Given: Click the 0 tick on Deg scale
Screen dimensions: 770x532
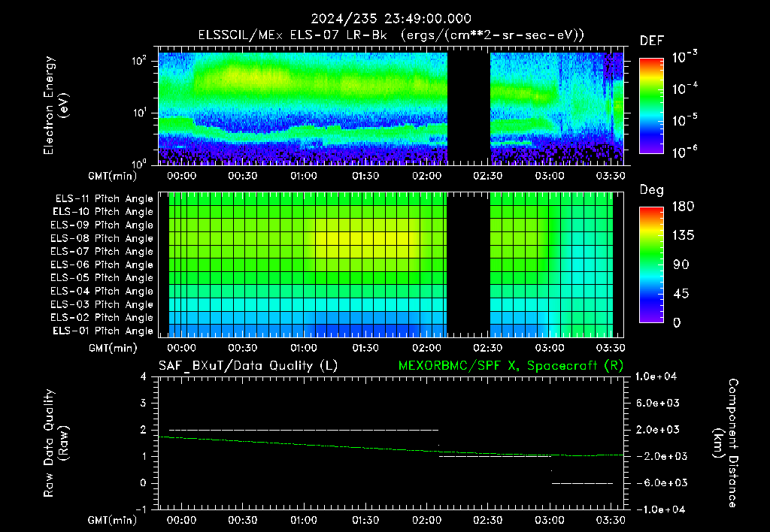Looking at the screenshot, I should 678,322.
